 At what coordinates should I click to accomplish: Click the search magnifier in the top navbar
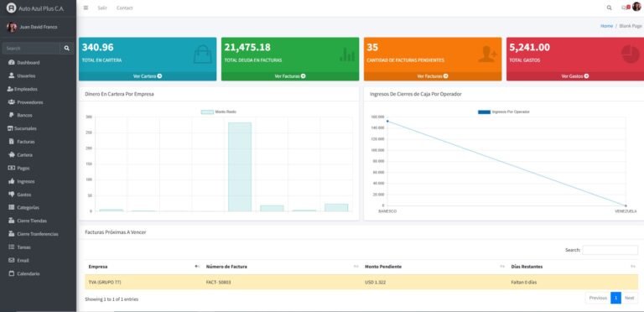coord(609,8)
